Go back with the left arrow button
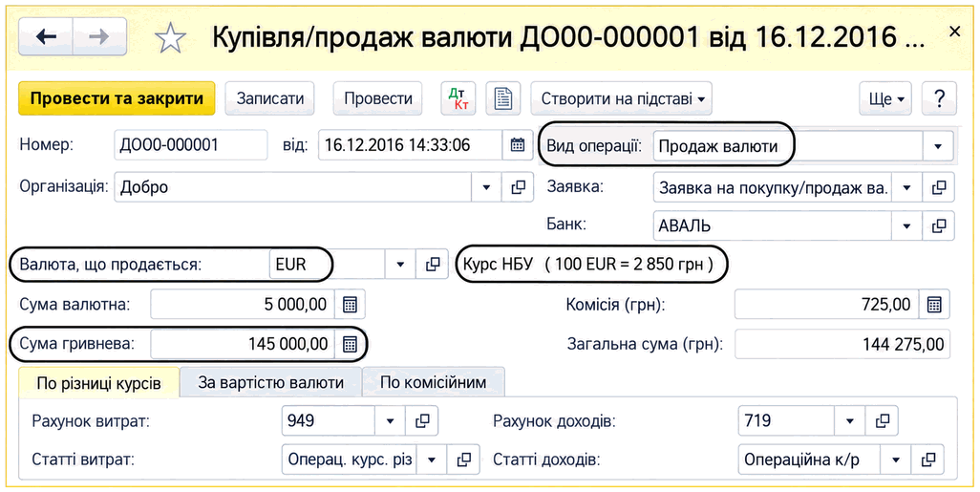 tap(46, 37)
